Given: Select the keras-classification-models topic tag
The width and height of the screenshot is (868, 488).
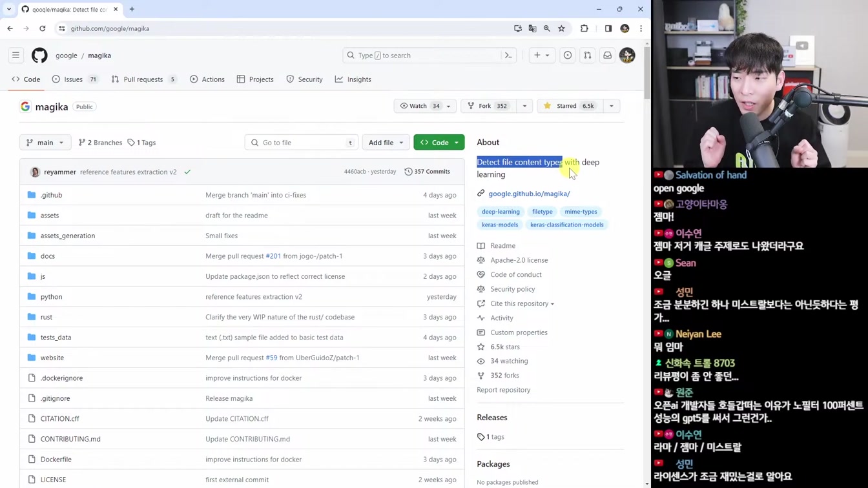Looking at the screenshot, I should 566,225.
